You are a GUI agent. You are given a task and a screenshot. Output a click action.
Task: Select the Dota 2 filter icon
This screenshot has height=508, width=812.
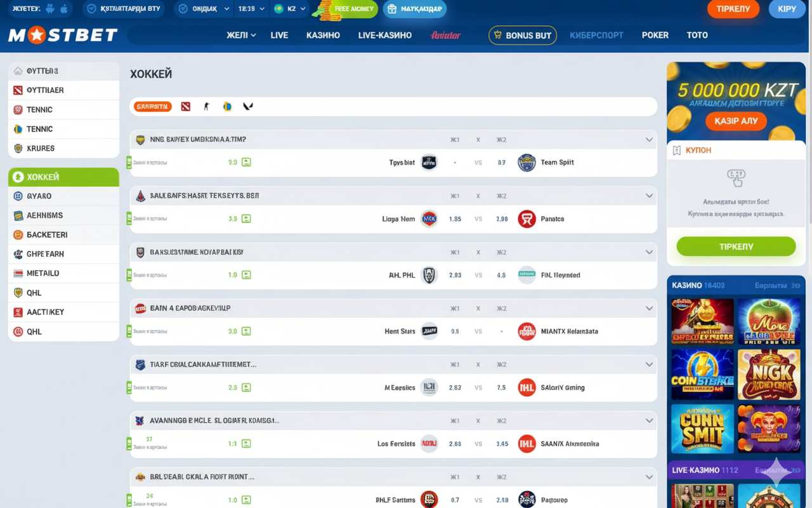pyautogui.click(x=185, y=107)
